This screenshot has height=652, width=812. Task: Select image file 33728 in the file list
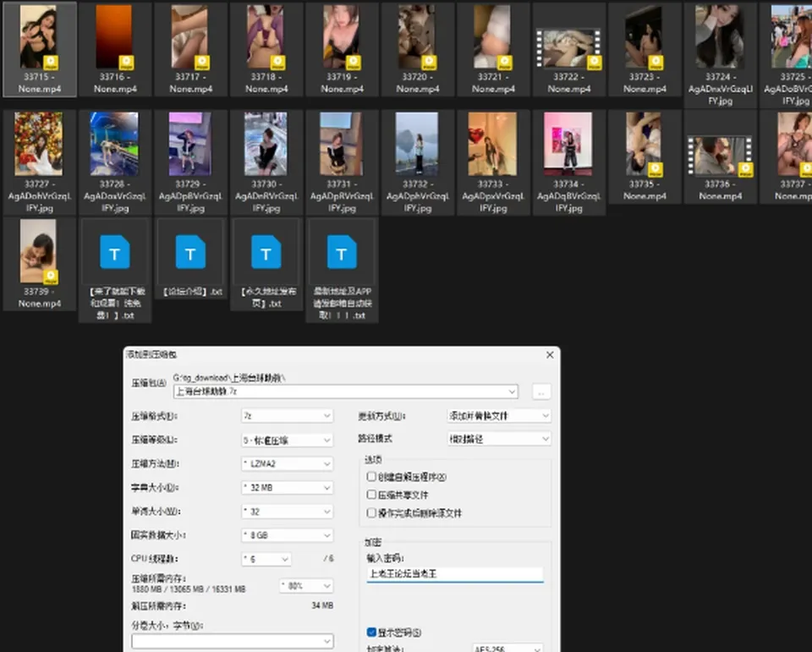pos(115,162)
